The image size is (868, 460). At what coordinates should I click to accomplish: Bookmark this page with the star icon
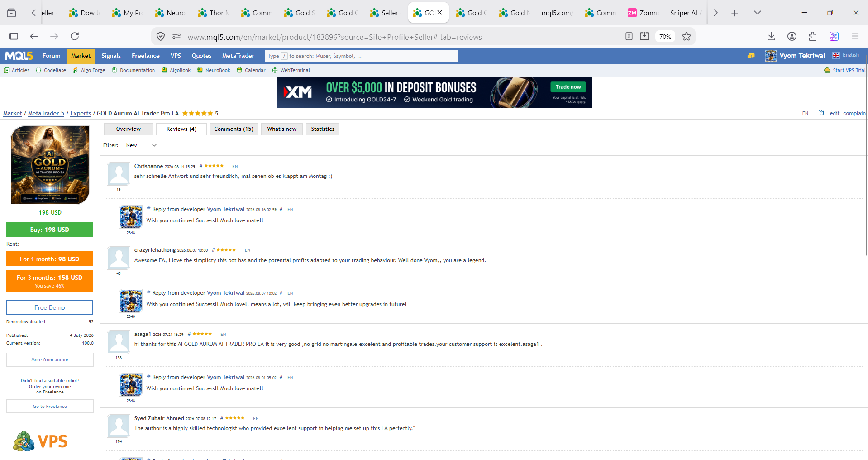pos(687,36)
